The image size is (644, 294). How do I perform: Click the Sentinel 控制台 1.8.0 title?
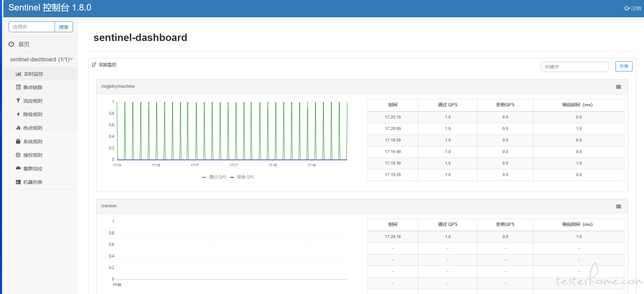50,7
